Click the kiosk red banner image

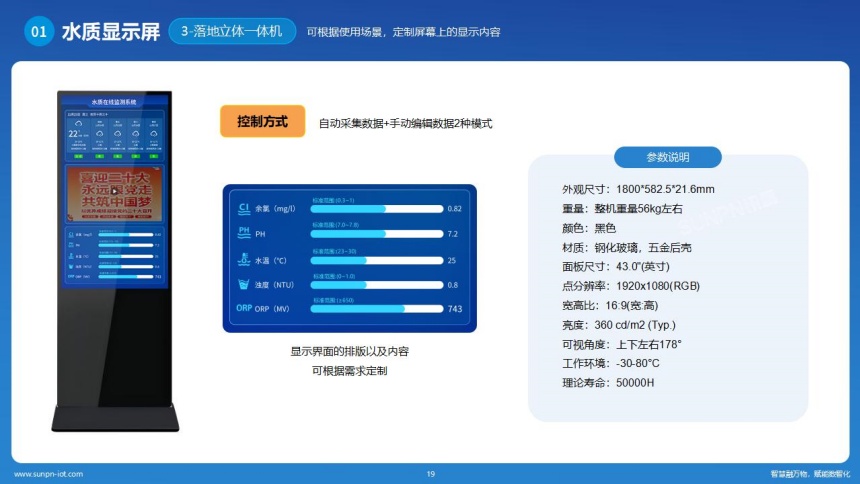coord(115,194)
